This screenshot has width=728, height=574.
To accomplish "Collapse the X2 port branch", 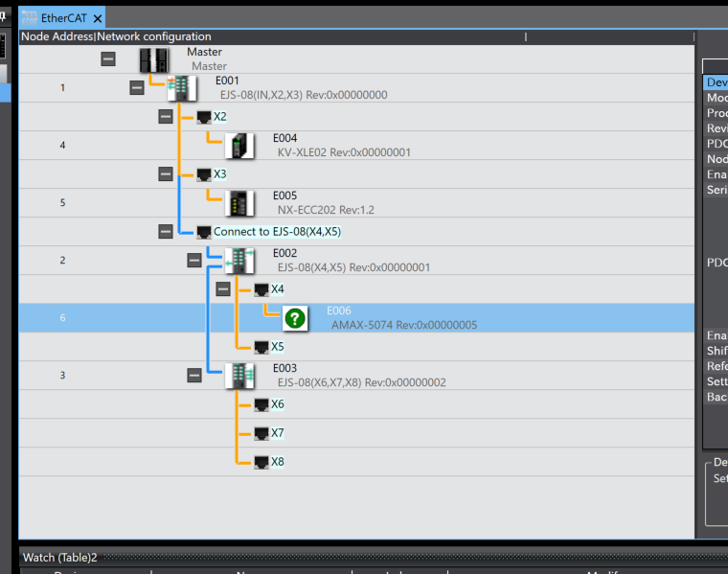I will pos(166,117).
